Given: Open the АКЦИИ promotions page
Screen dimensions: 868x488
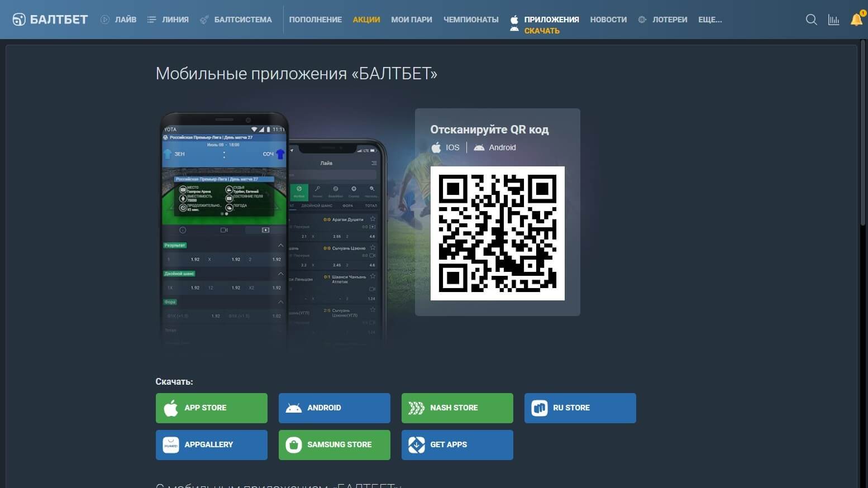Looking at the screenshot, I should [366, 20].
